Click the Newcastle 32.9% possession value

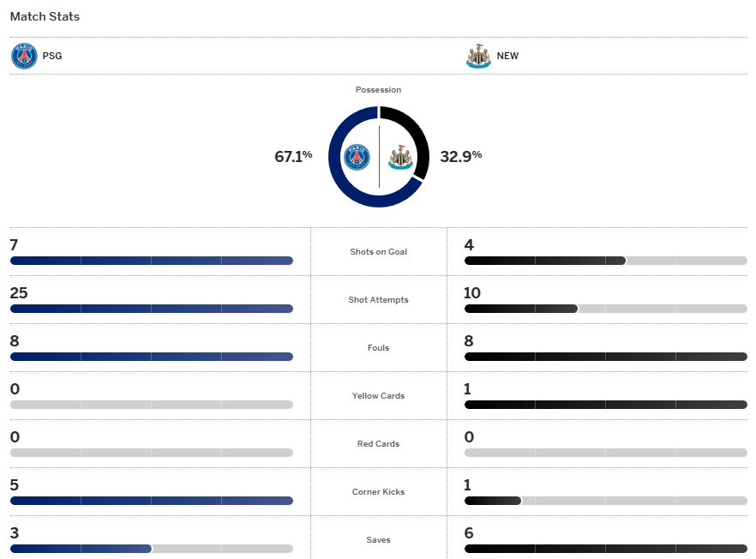pos(461,156)
